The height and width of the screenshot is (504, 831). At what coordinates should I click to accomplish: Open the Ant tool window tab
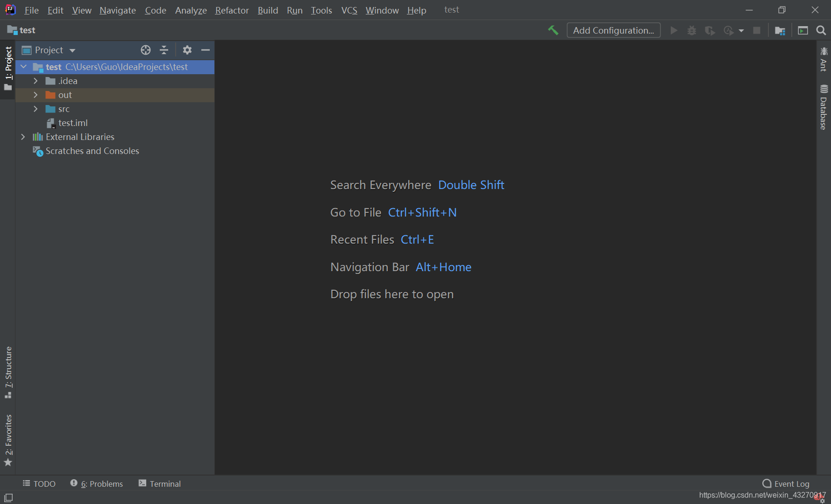[x=824, y=59]
